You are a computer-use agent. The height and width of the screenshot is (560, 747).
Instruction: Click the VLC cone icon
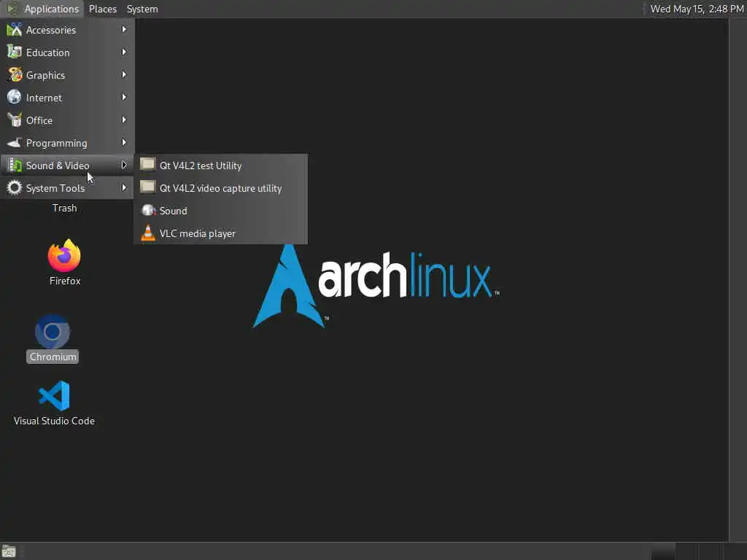148,233
